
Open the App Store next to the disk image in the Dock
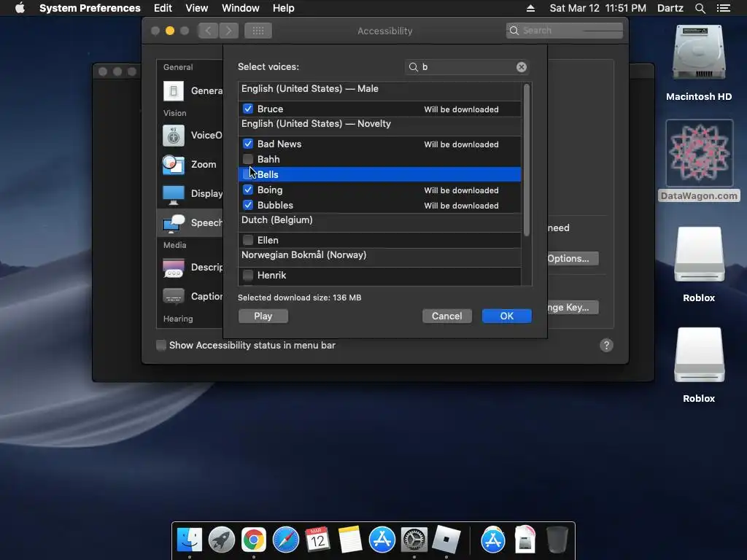tap(493, 540)
